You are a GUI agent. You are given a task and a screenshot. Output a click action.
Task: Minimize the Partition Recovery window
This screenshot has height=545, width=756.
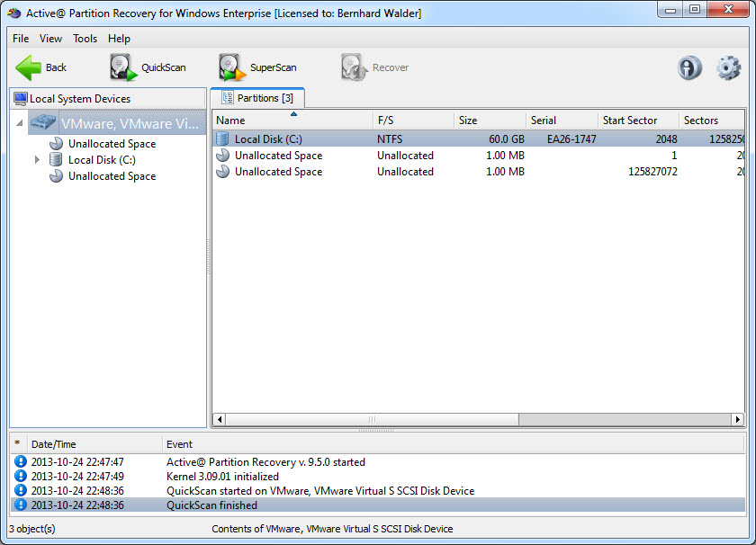670,10
